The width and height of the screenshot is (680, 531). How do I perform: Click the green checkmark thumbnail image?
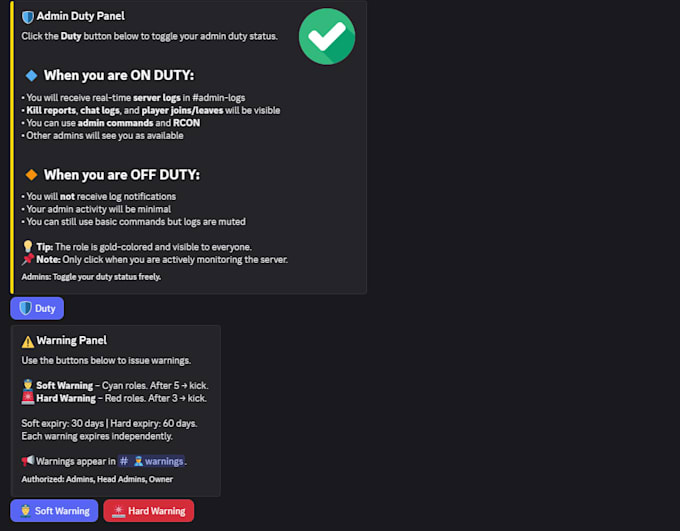(327, 36)
